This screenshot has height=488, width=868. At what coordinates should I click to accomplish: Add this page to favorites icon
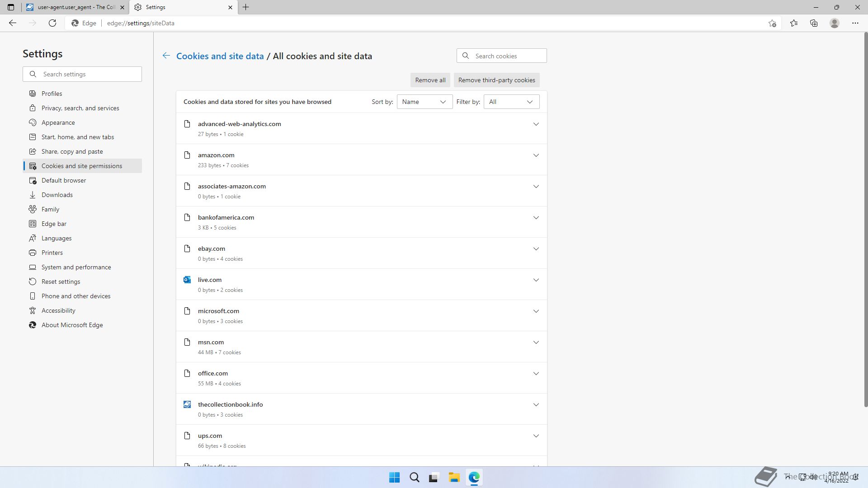pyautogui.click(x=772, y=23)
